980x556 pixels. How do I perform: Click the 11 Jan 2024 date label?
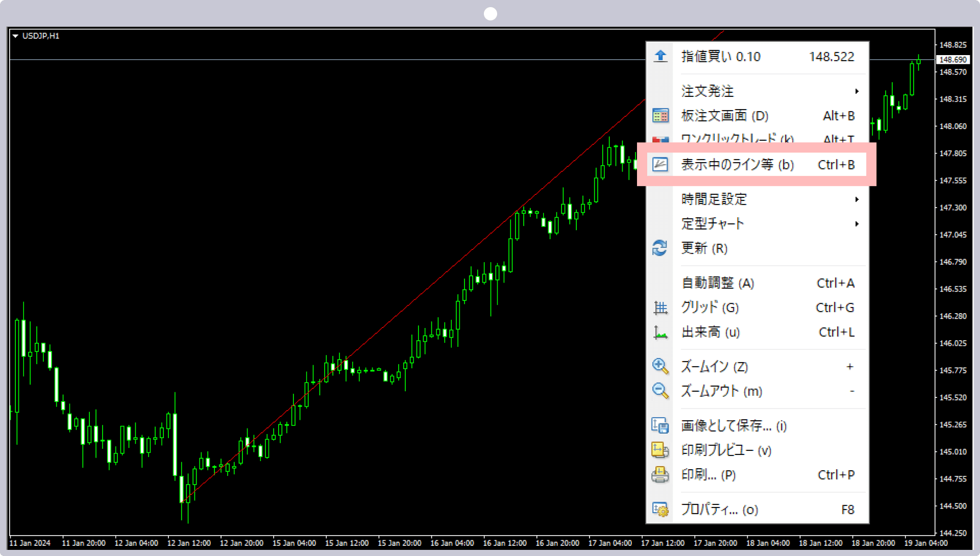click(x=30, y=543)
